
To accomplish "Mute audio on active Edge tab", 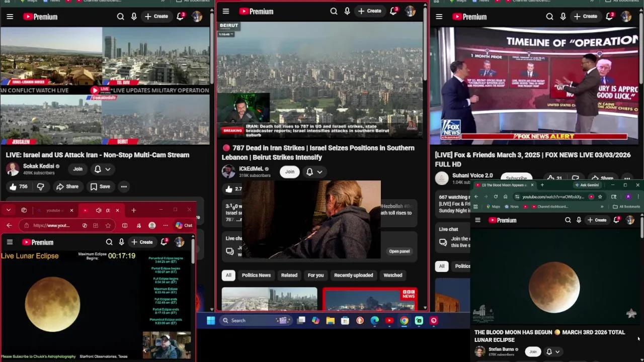I will [x=99, y=210].
